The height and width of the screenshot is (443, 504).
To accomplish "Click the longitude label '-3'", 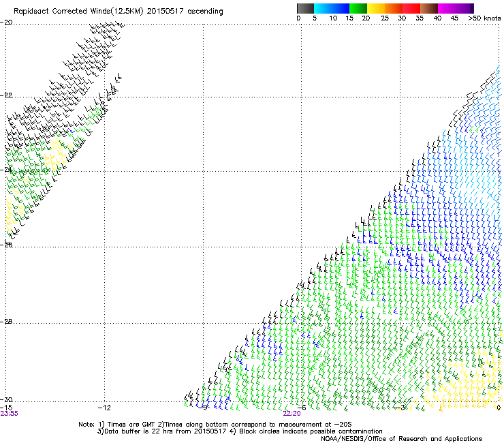I will (x=400, y=408).
